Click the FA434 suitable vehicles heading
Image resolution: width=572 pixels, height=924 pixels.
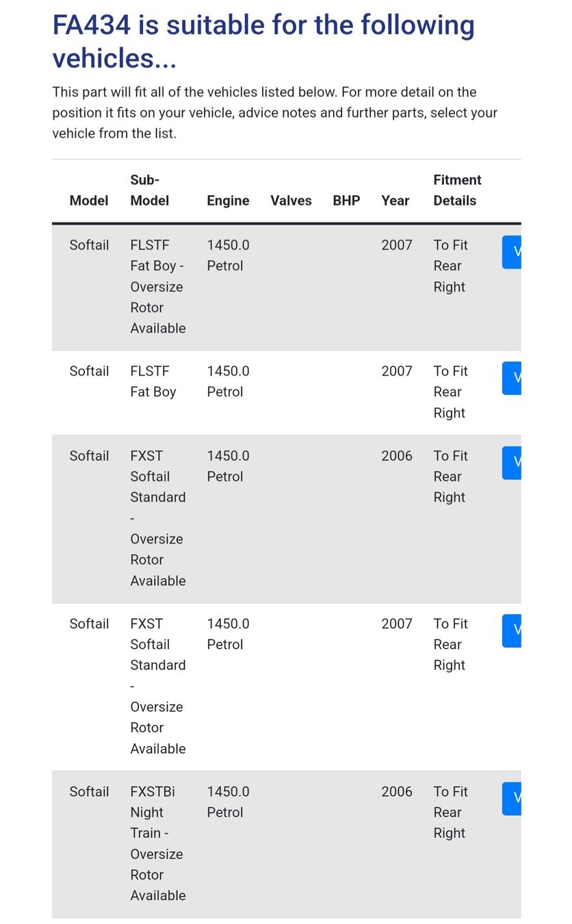click(x=263, y=42)
